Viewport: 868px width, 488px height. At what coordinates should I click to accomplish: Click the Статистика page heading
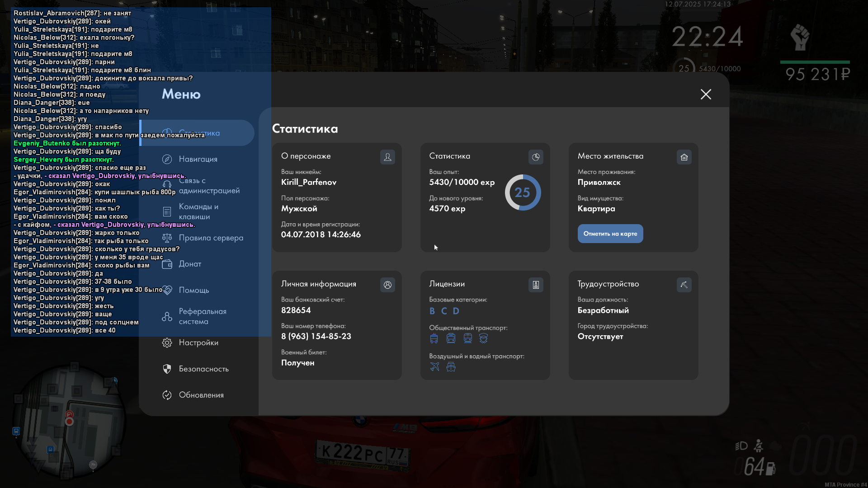click(x=305, y=129)
